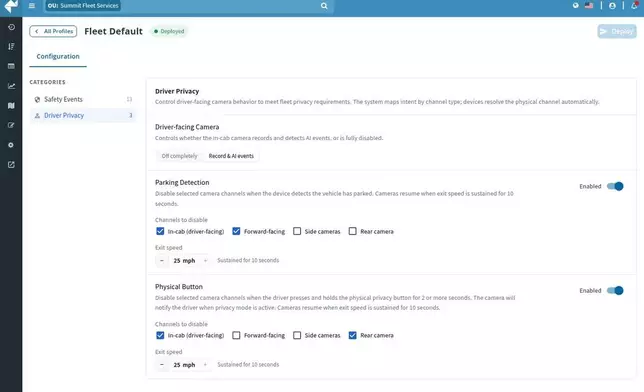Open the globe/timezone icon in header
Image resolution: width=644 pixels, height=392 pixels.
pyautogui.click(x=575, y=5)
